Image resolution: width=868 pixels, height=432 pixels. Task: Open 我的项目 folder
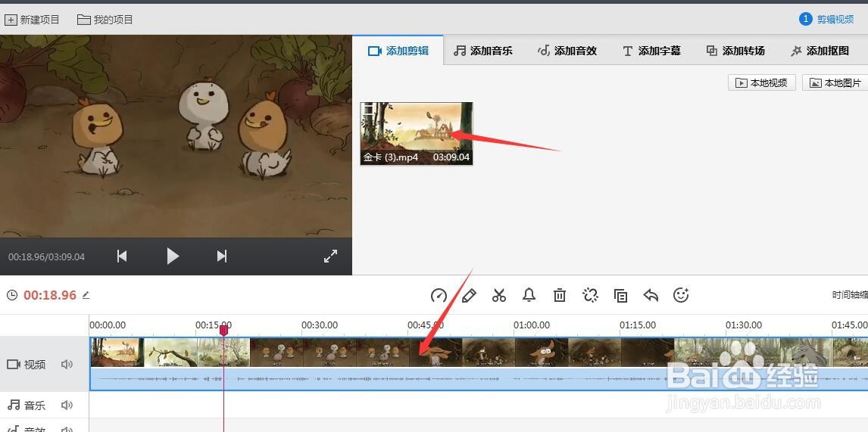coord(105,20)
